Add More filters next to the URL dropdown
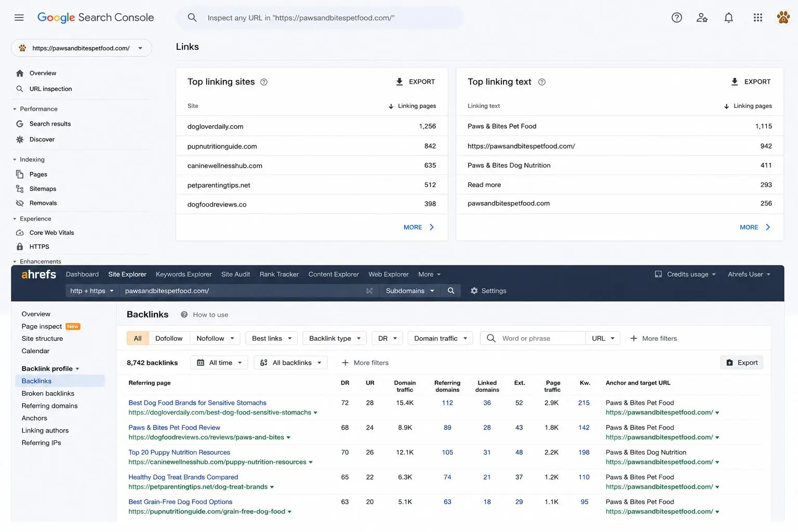The image size is (798, 532). coord(654,338)
